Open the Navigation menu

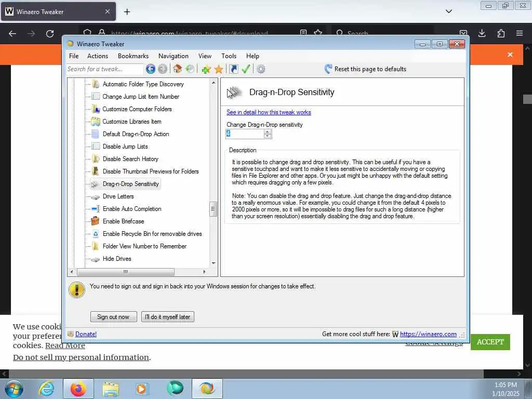coord(174,56)
